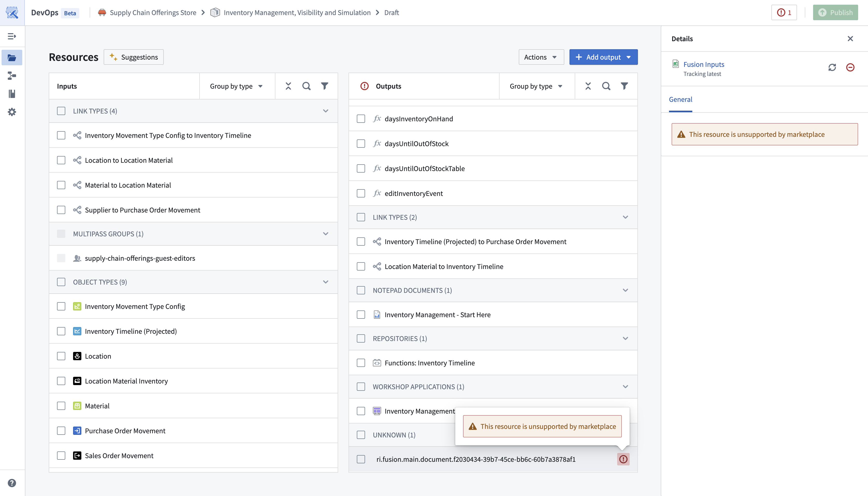Collapse the NOTEPAD DOCUMENTS (1) section
This screenshot has width=868, height=496.
tap(625, 290)
